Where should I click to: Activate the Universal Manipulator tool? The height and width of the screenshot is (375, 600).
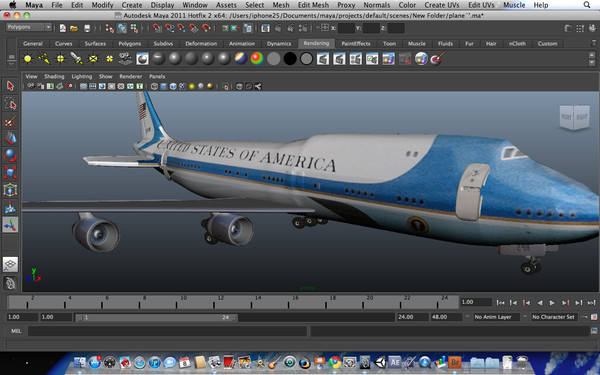10,190
